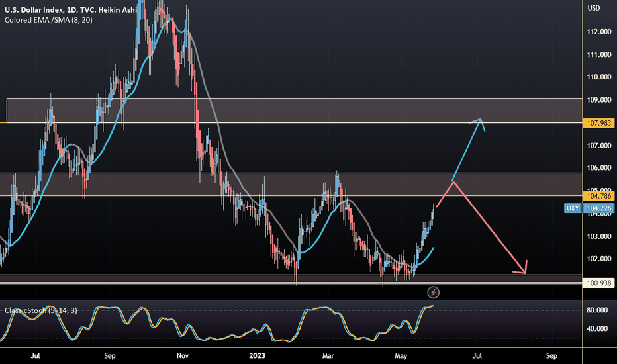This screenshot has width=617, height=364.
Task: Click the 103.000 price scale value
Action: [599, 236]
